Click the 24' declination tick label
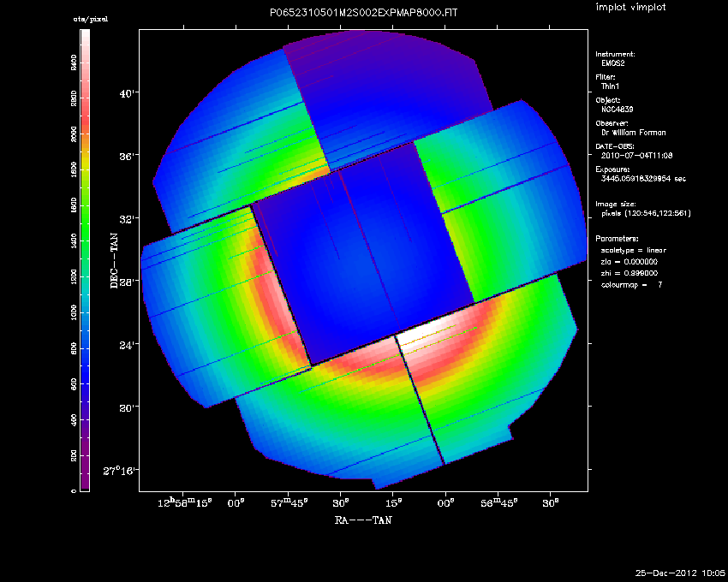Screen dimensions: 728x582 click(129, 345)
